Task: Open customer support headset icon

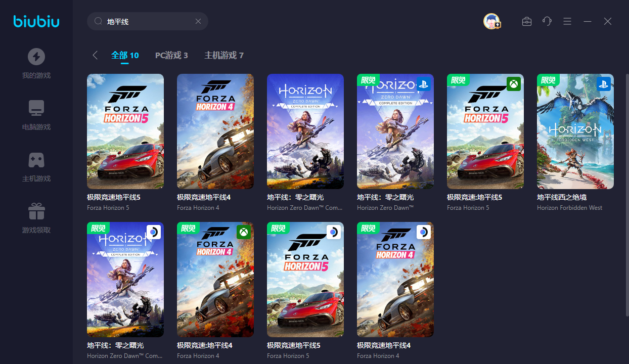Action: pos(547,21)
